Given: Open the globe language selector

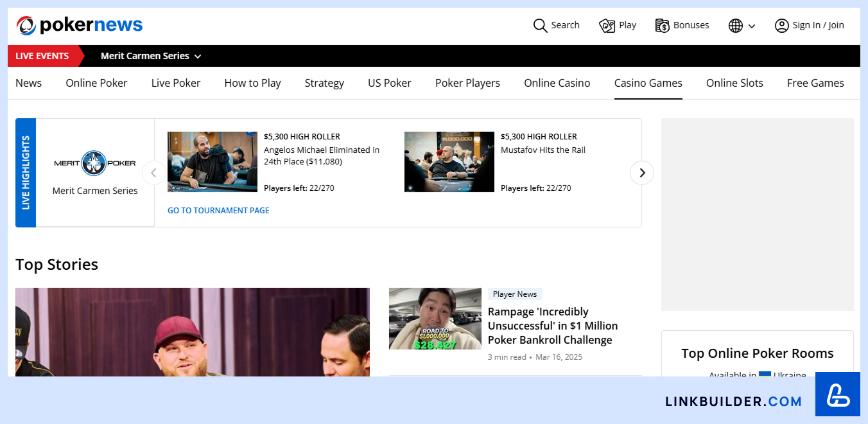Looking at the screenshot, I should pyautogui.click(x=736, y=26).
